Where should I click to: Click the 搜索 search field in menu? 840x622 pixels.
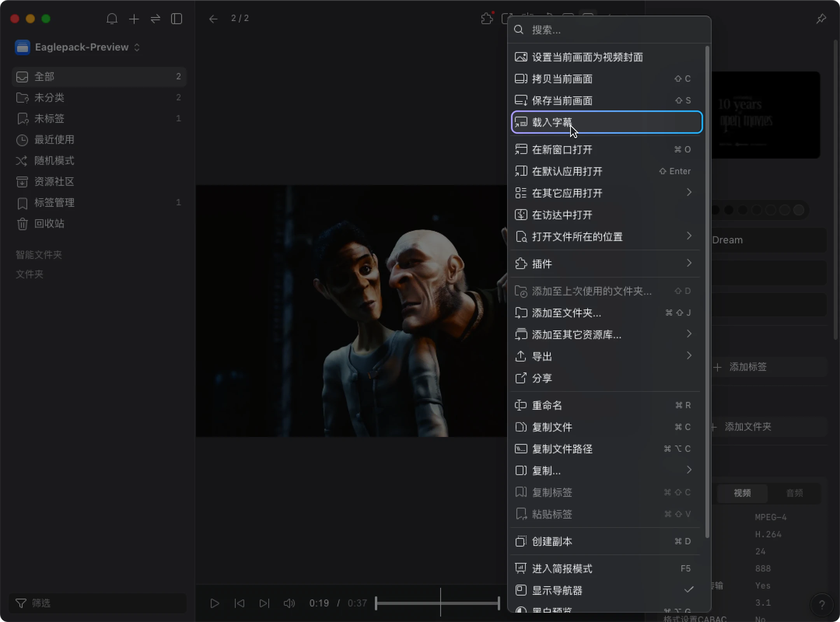(x=609, y=30)
